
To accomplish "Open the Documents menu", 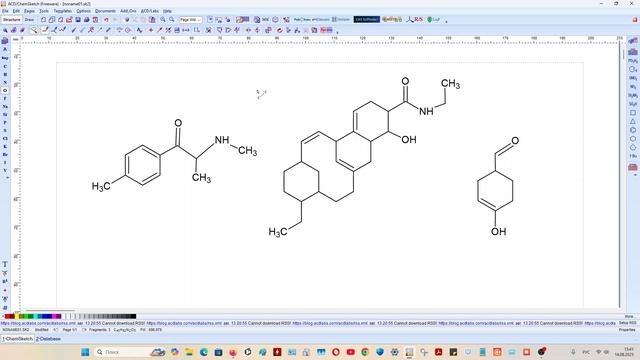I will [x=105, y=11].
